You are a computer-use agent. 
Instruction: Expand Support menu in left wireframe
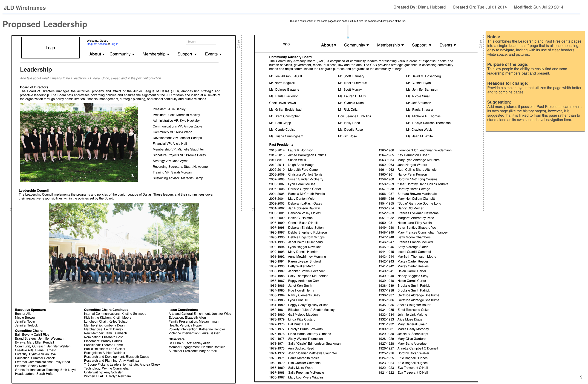click(x=187, y=54)
